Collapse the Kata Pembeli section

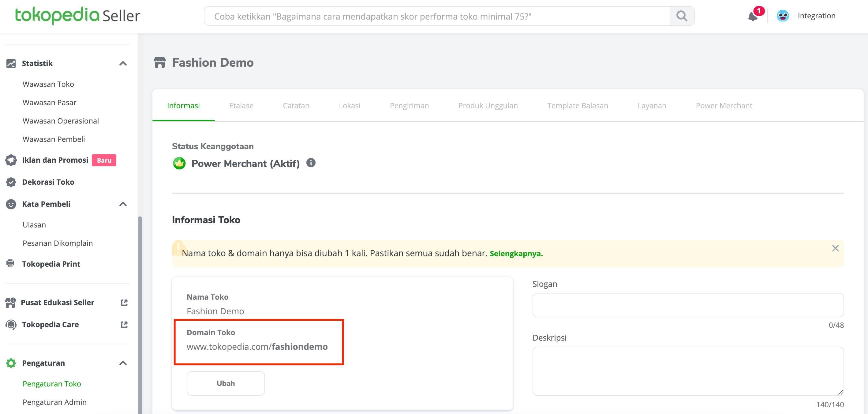tap(123, 204)
